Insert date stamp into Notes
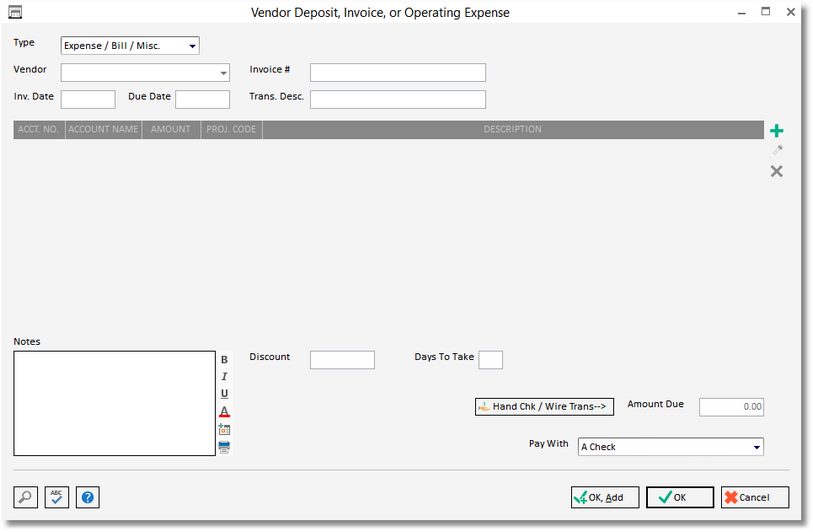The width and height of the screenshot is (813, 532). [x=224, y=429]
